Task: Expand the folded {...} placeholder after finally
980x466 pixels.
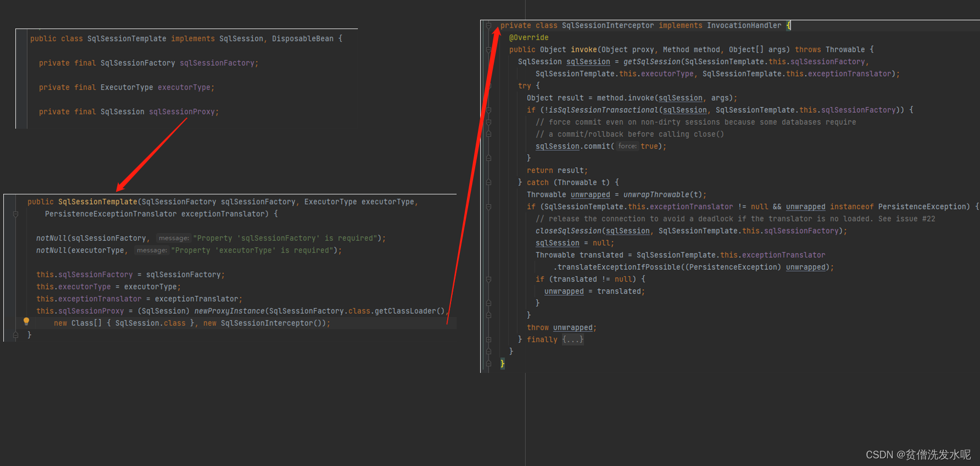Action: tap(573, 340)
